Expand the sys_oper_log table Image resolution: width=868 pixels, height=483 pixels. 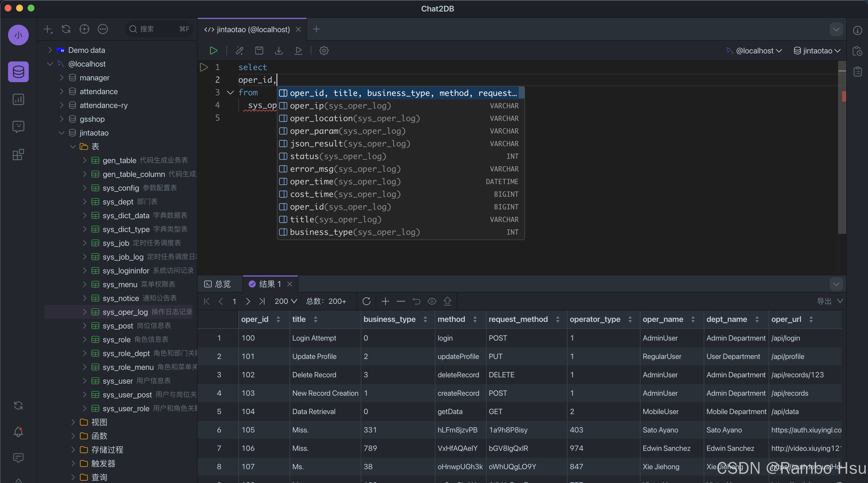84,312
